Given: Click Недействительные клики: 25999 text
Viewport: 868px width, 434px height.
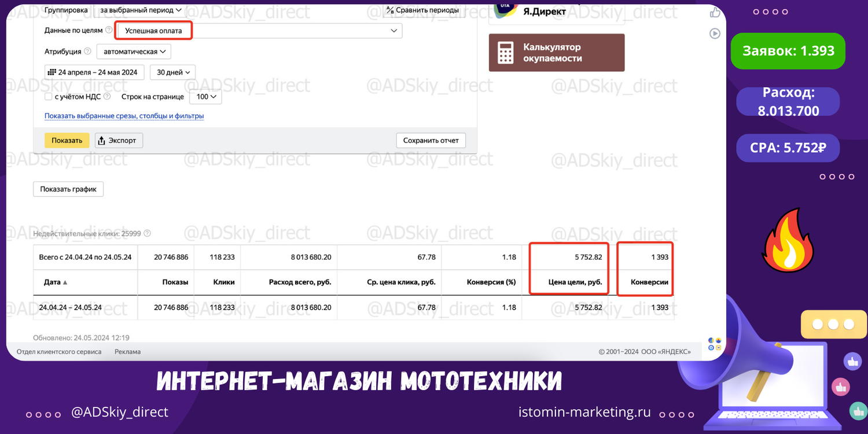Looking at the screenshot, I should click(x=87, y=234).
